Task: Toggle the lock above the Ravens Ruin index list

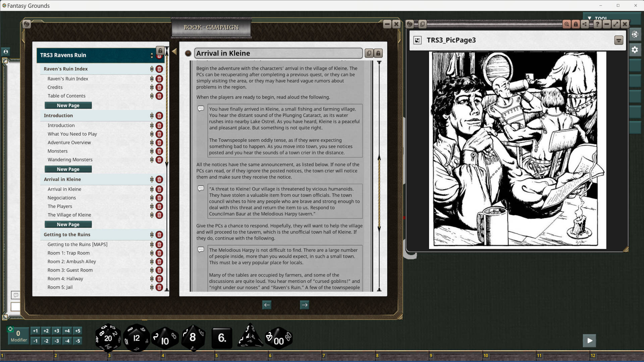Action: (160, 50)
